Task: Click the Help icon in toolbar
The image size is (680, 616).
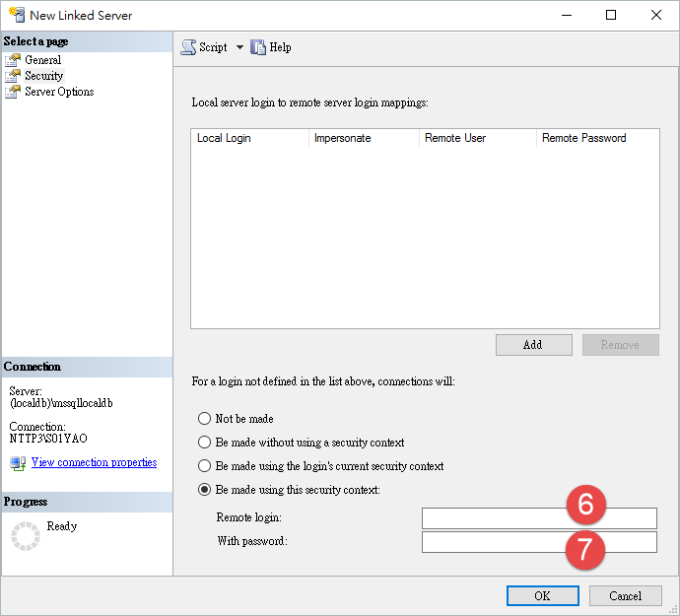Action: click(x=258, y=47)
